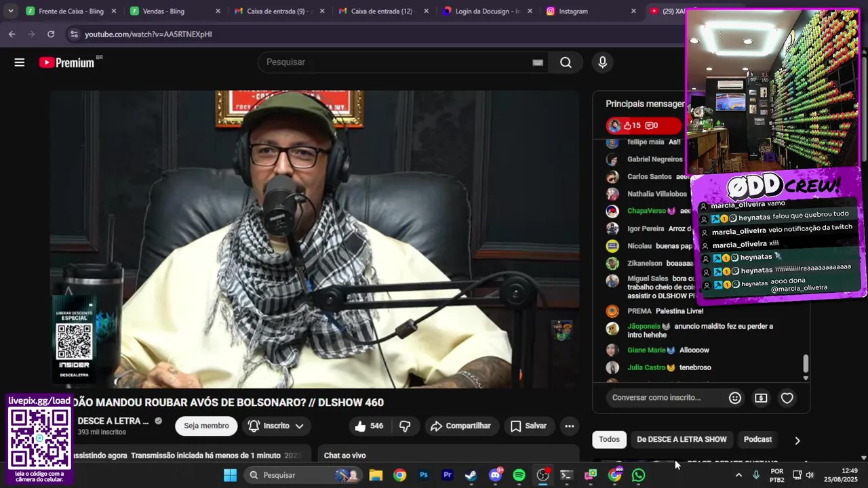The width and height of the screenshot is (868, 488).
Task: Open Photoshop from the taskbar
Action: click(x=424, y=475)
